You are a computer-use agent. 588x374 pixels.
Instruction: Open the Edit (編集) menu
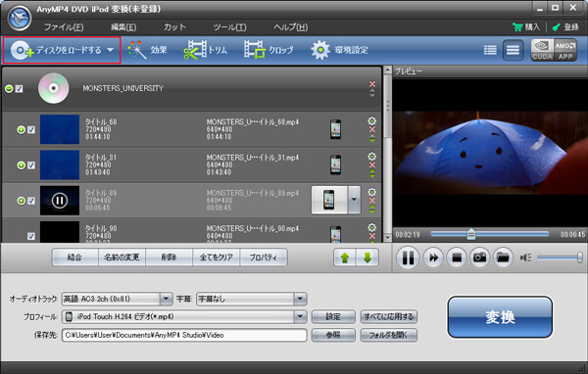(123, 27)
